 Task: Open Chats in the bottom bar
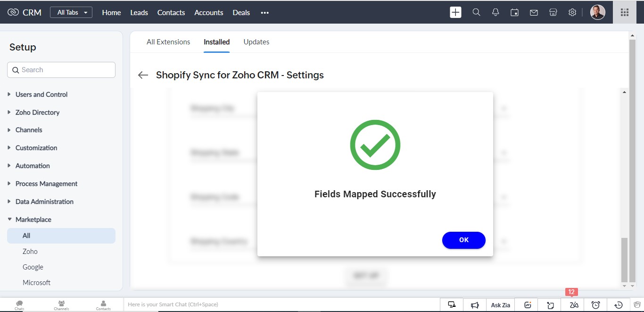tap(19, 305)
